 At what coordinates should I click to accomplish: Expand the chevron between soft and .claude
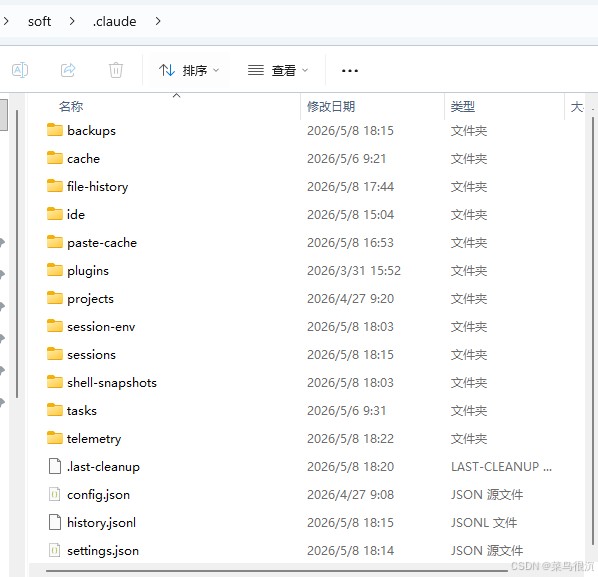click(x=72, y=21)
